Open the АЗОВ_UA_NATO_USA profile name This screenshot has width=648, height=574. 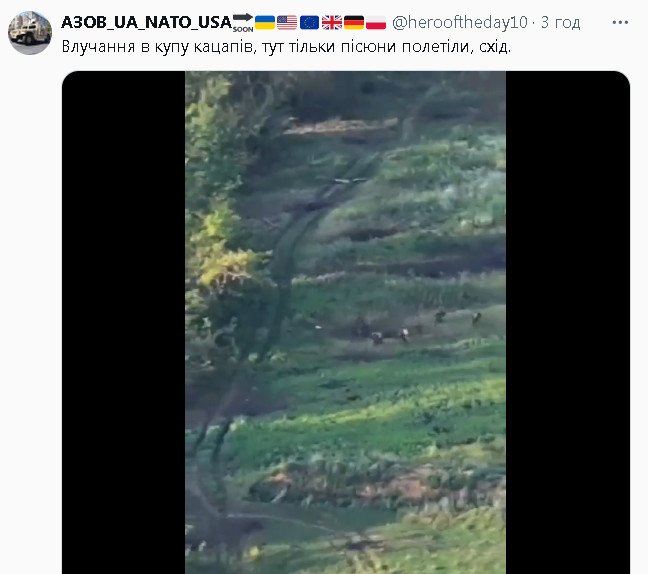tap(146, 22)
